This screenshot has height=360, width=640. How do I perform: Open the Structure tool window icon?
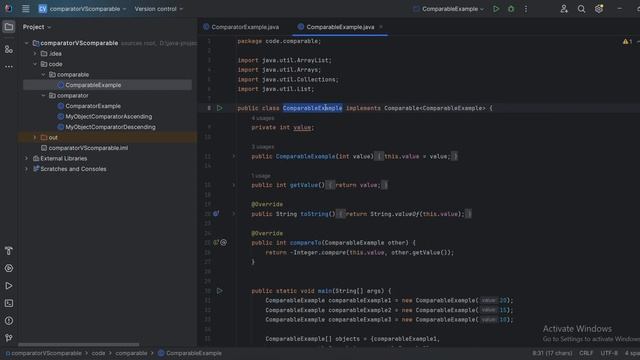[9, 49]
